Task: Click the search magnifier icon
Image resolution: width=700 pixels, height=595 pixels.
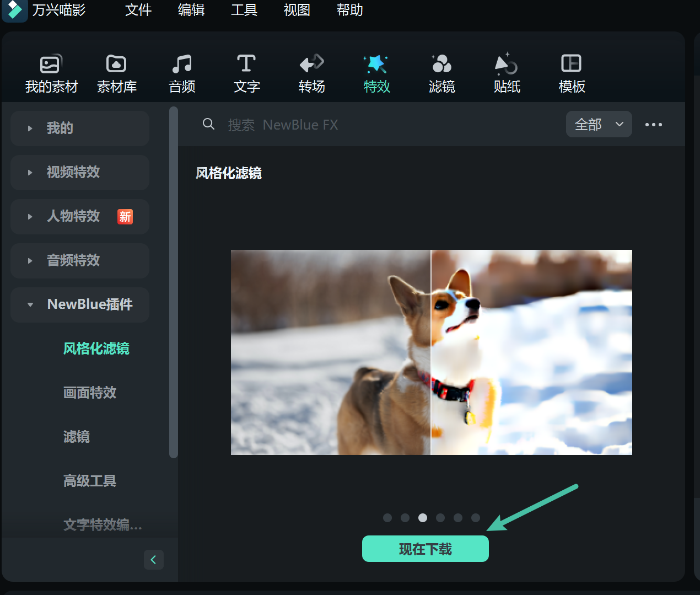Action: pyautogui.click(x=208, y=124)
